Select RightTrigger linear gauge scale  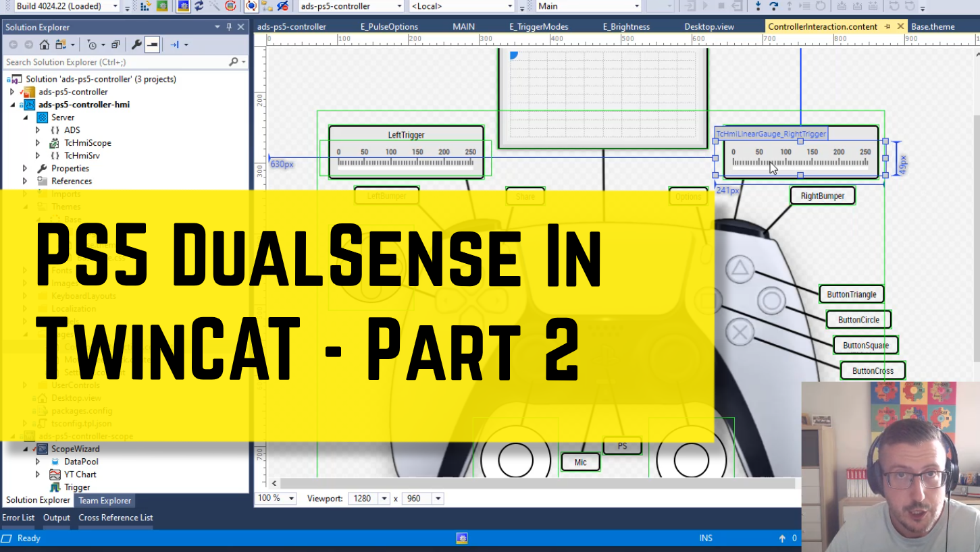pos(802,157)
